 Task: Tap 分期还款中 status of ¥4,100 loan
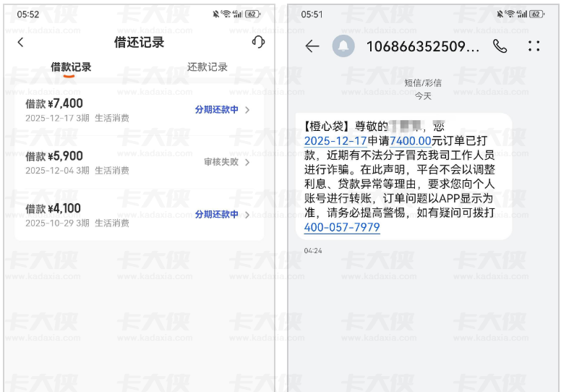coord(216,214)
